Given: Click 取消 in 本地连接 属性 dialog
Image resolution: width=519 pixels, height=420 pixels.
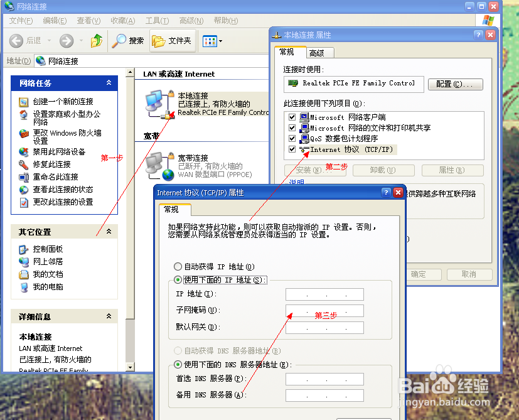Looking at the screenshot, I should 469,274.
